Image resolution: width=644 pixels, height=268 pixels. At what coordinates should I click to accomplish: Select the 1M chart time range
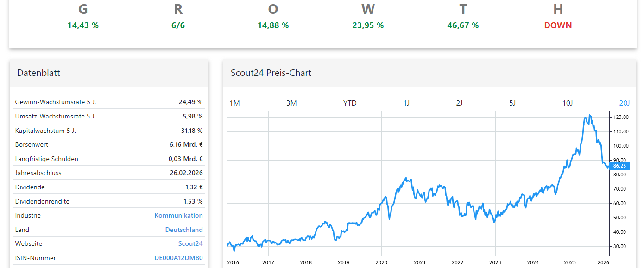234,103
